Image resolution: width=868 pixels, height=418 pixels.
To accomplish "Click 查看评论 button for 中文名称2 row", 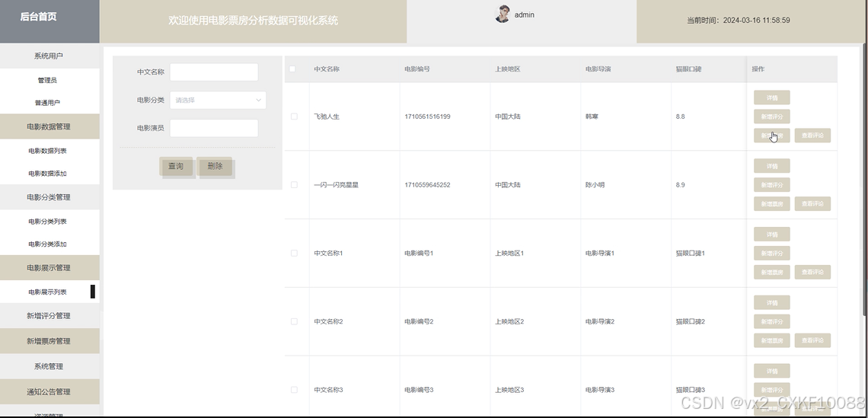I will 812,340.
